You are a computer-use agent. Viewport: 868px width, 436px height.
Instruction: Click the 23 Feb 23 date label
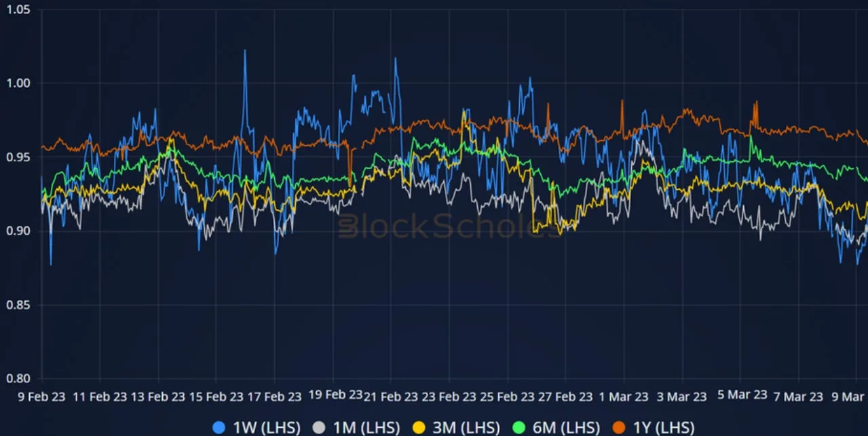click(x=449, y=397)
